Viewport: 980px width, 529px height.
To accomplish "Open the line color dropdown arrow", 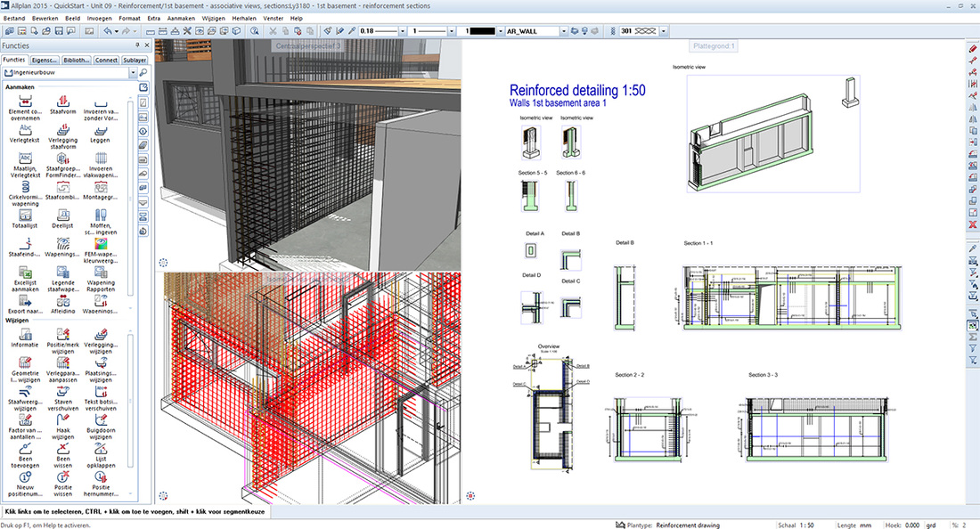I will 500,30.
